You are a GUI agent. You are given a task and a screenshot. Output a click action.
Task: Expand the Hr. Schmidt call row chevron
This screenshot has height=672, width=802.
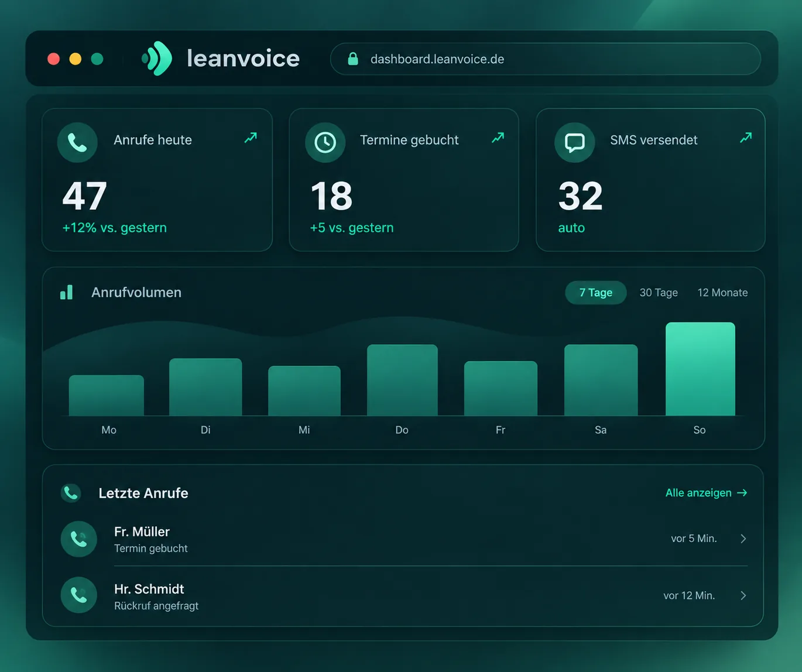point(743,595)
